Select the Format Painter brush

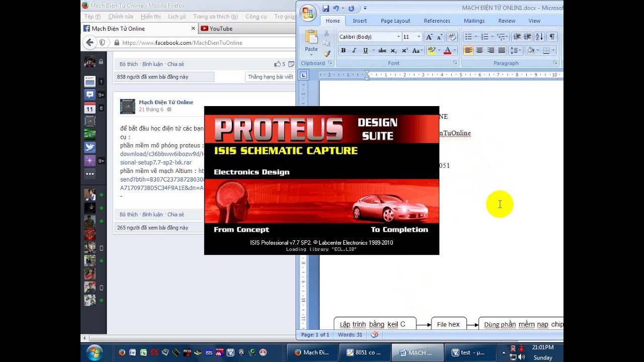(327, 54)
